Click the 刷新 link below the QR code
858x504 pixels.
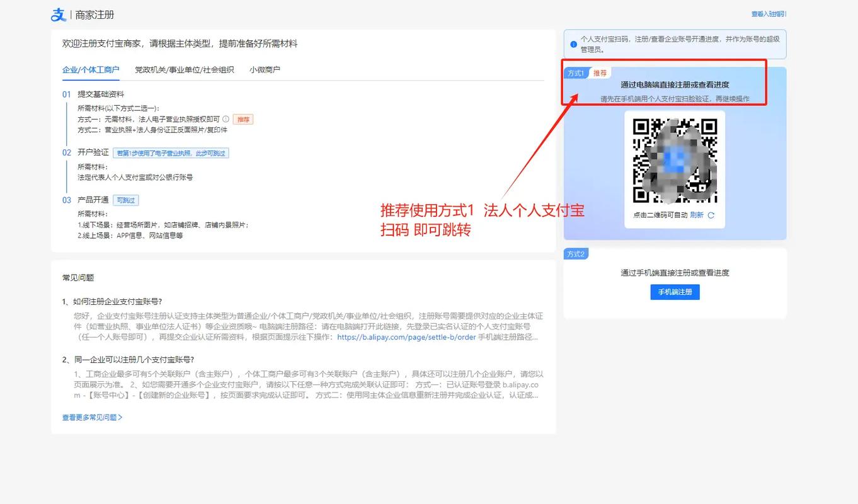coord(697,215)
